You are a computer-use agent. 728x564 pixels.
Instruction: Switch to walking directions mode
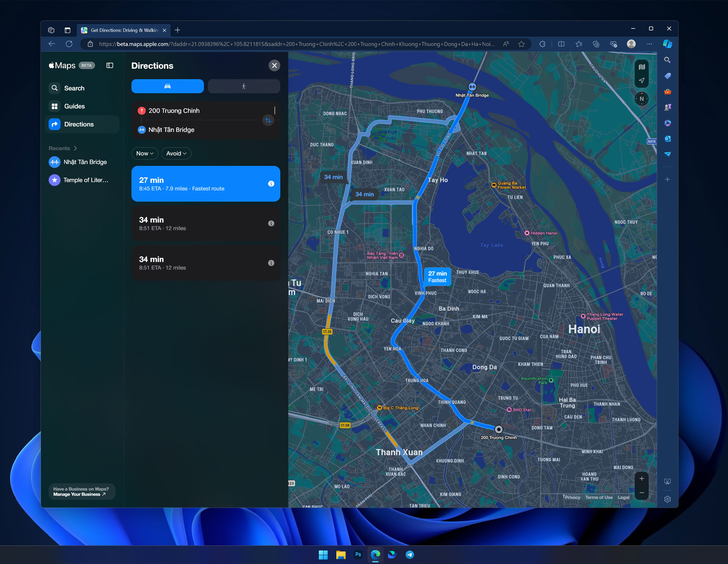tap(244, 86)
